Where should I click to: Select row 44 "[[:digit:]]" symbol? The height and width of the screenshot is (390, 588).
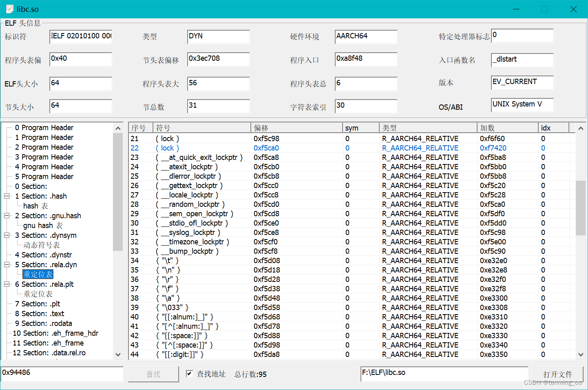pos(179,355)
